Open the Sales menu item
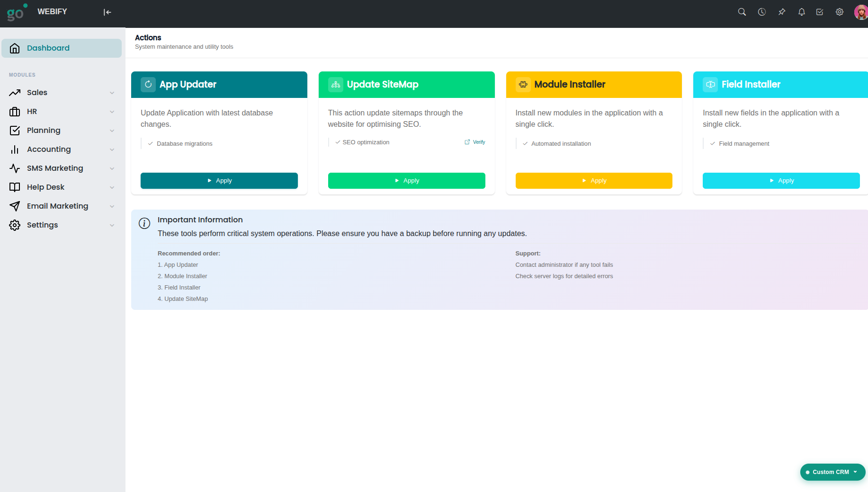868x492 pixels. pos(62,93)
